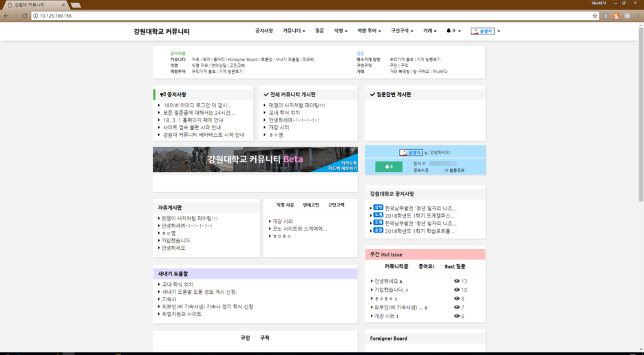This screenshot has height=355, width=644.
Task: Click the blue 질문 sitemap heading
Action: [x=361, y=54]
